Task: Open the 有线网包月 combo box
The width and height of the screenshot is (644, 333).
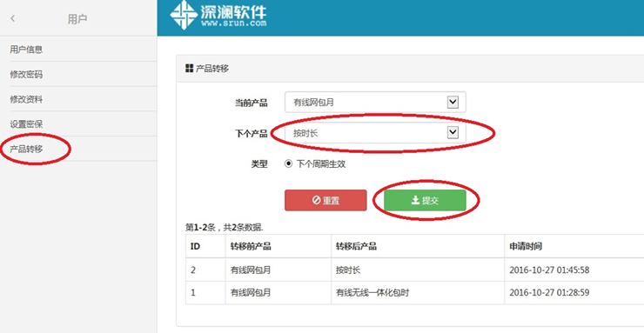Action: (x=375, y=102)
